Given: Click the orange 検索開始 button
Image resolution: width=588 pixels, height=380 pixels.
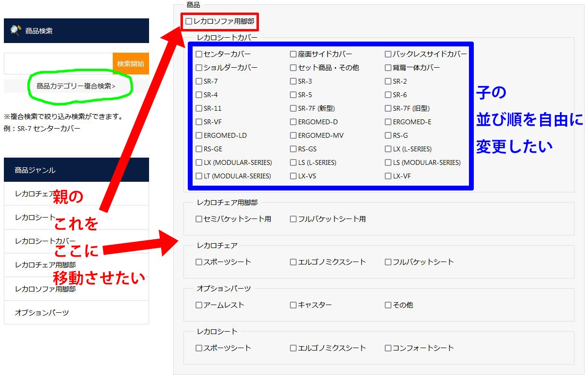Looking at the screenshot, I should pos(131,64).
